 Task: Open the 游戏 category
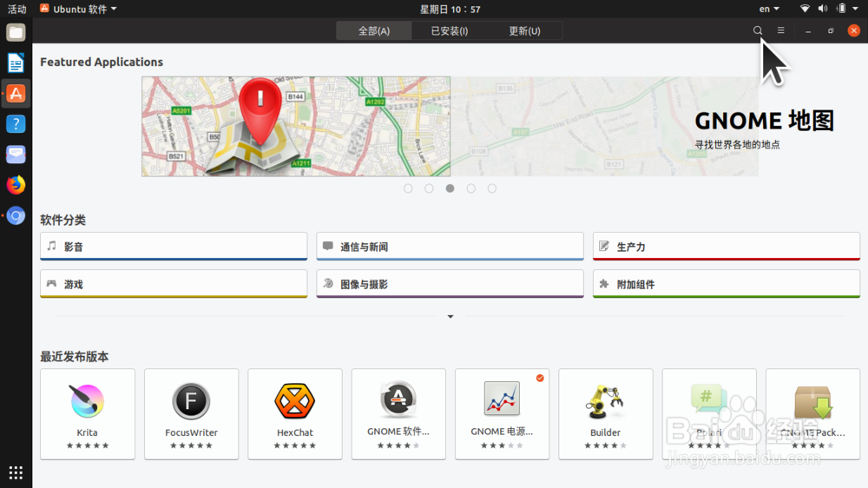click(174, 284)
